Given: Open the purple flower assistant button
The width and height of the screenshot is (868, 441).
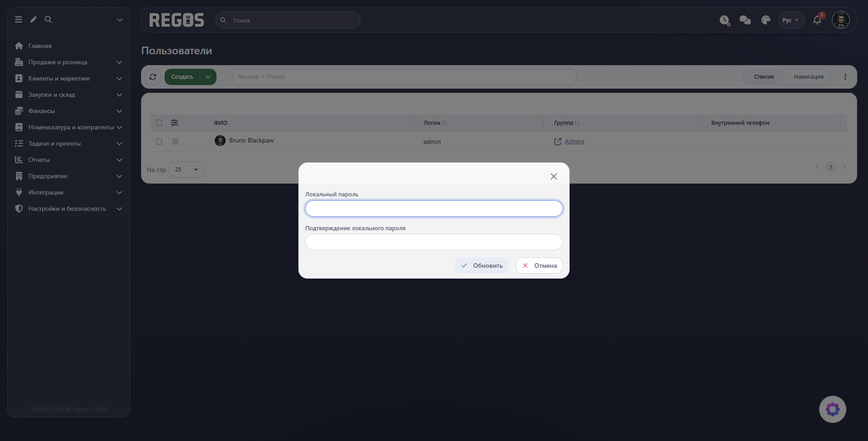Looking at the screenshot, I should 833,409.
